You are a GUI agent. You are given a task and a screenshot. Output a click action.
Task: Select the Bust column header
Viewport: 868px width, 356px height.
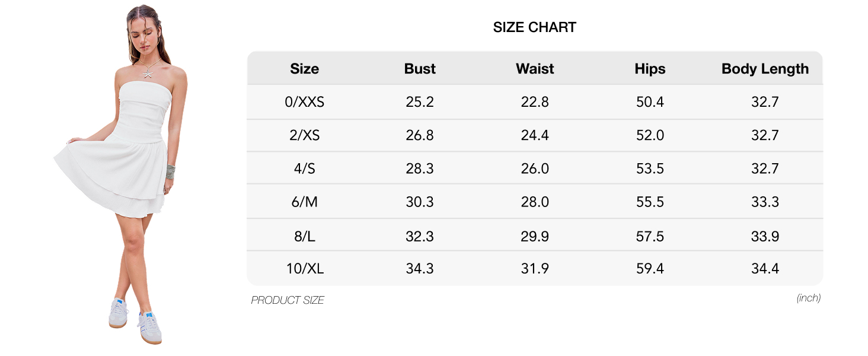point(420,69)
